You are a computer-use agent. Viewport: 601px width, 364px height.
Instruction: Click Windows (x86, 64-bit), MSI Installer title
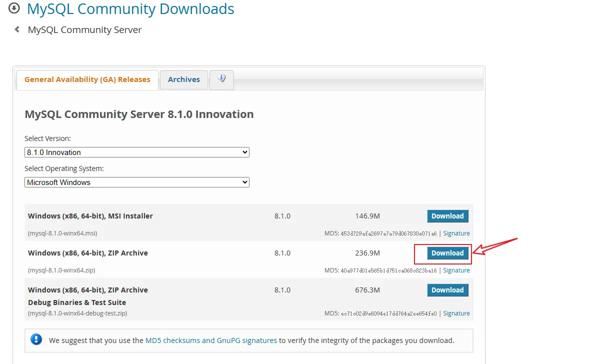point(90,216)
